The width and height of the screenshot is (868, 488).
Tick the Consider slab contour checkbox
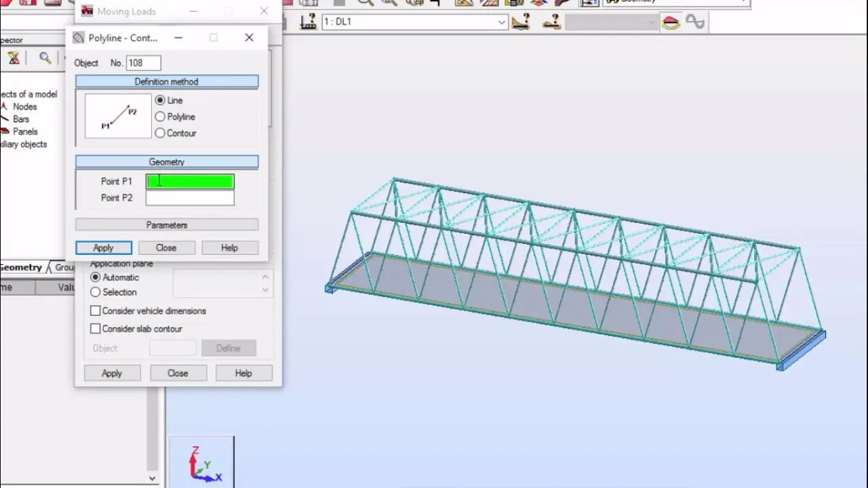click(x=96, y=329)
